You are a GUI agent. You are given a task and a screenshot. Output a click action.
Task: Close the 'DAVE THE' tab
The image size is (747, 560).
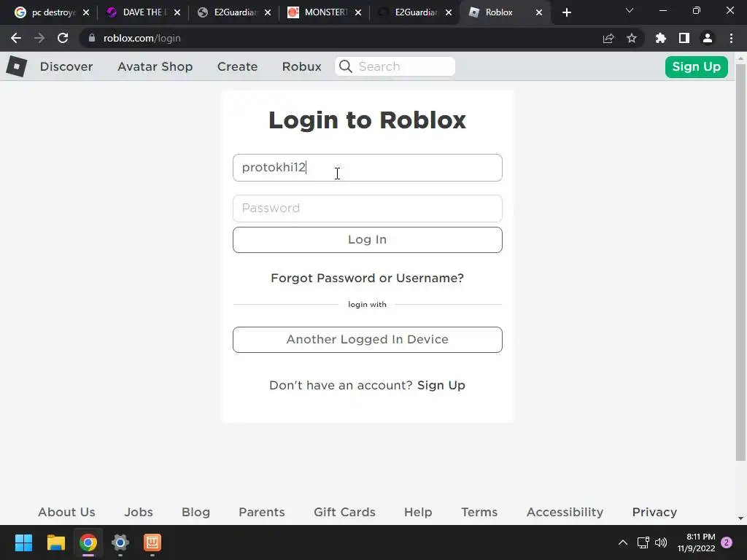point(177,13)
